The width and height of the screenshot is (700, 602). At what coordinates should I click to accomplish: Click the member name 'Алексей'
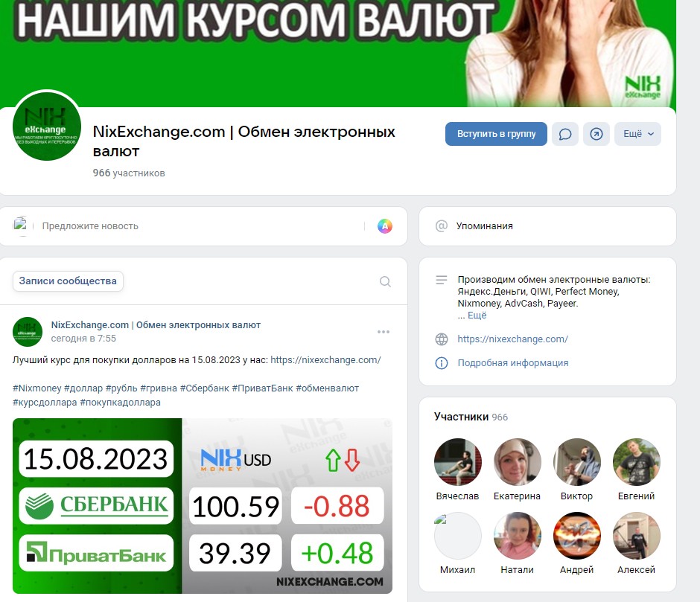coord(636,570)
